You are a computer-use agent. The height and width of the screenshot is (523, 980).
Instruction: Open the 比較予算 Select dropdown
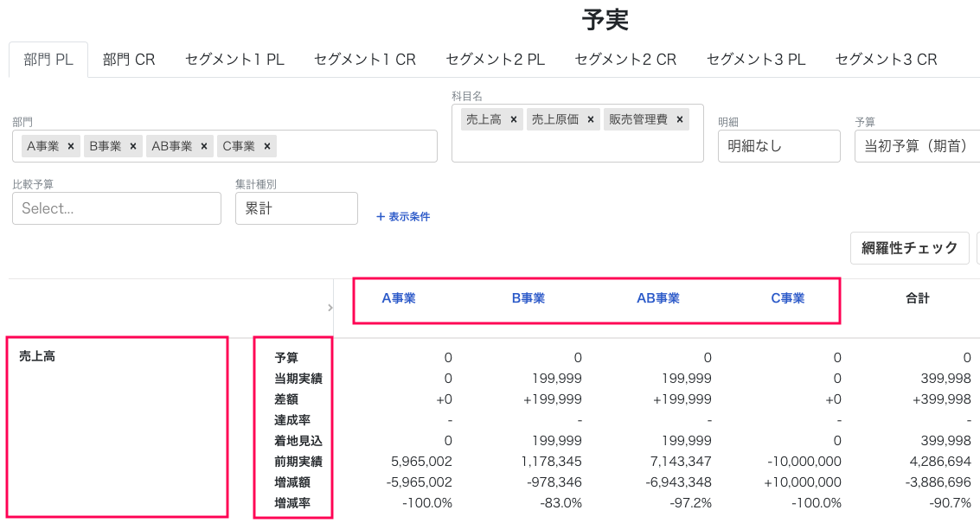(117, 208)
